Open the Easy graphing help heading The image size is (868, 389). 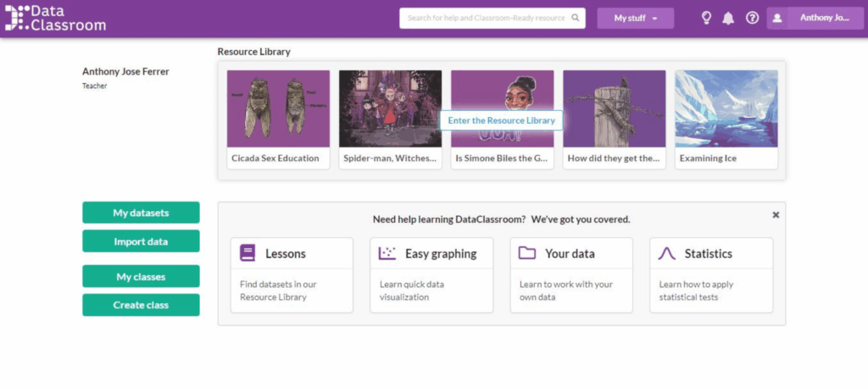tap(441, 254)
